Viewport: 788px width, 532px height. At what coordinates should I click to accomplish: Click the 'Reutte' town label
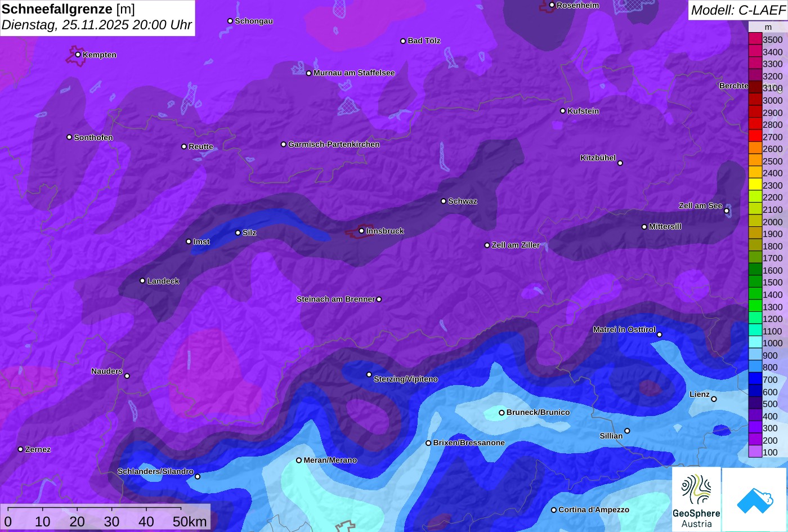201,147
